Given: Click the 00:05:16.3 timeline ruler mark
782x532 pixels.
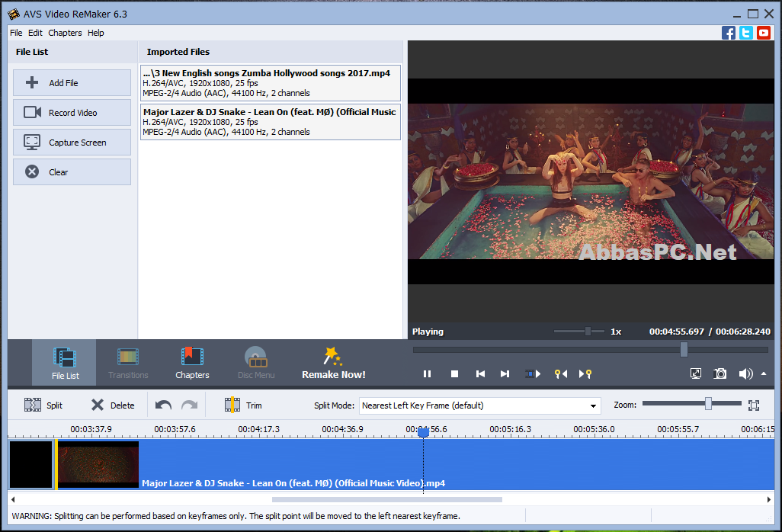Looking at the screenshot, I should coord(510,429).
